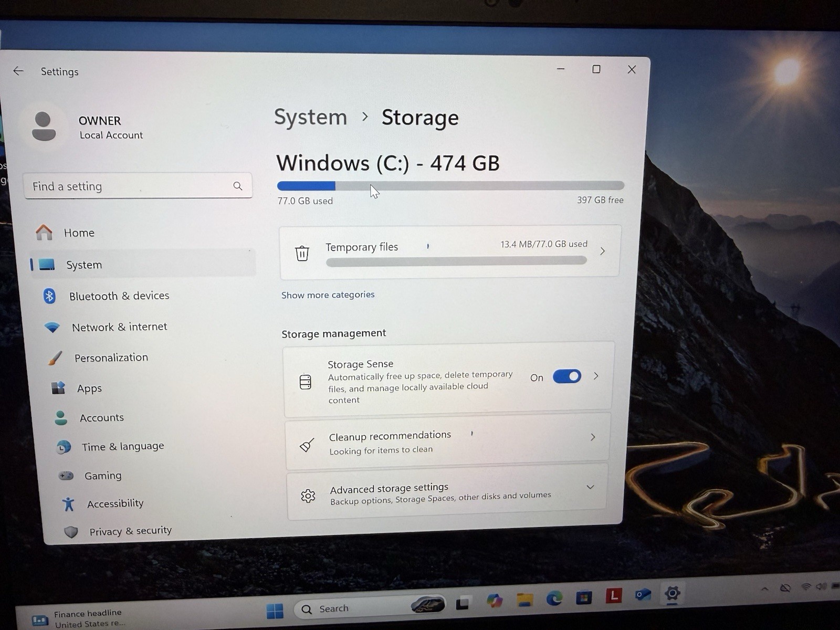The height and width of the screenshot is (630, 840).
Task: Click the Accessibility figure icon
Action: pyautogui.click(x=68, y=504)
